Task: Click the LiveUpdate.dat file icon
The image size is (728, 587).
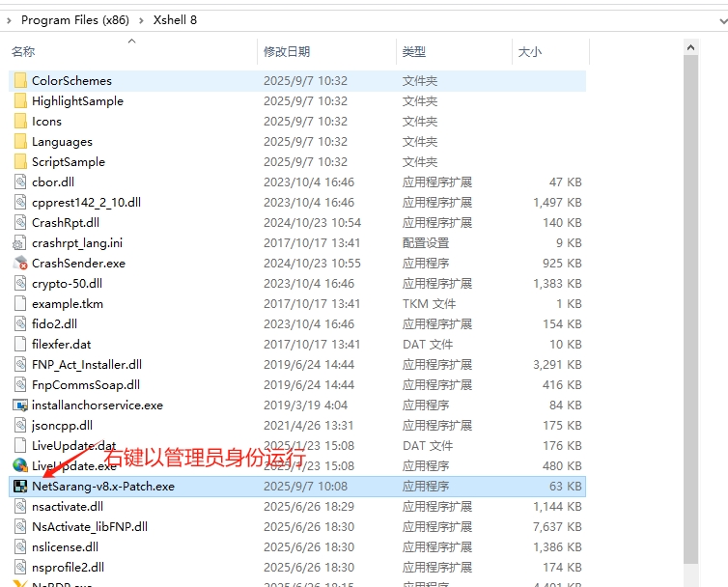Action: (x=20, y=445)
